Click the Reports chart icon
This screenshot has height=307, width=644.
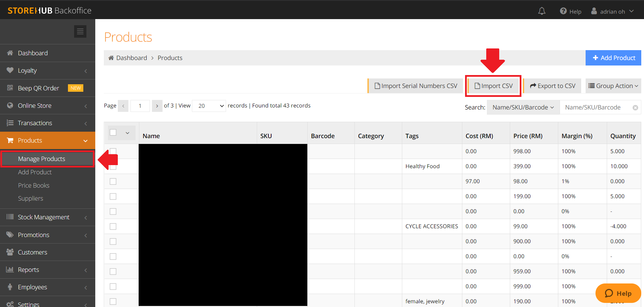tap(10, 269)
